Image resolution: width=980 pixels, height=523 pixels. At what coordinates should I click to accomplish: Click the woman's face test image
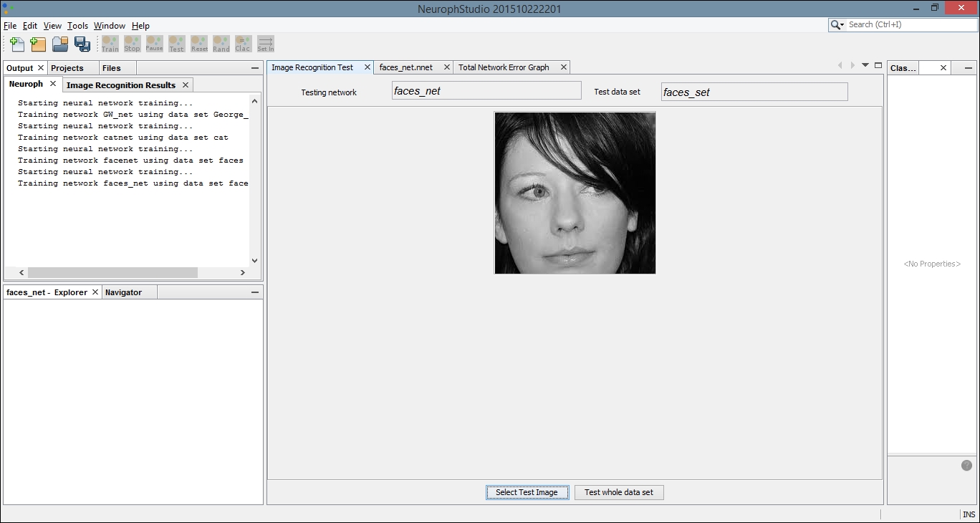[x=575, y=193]
